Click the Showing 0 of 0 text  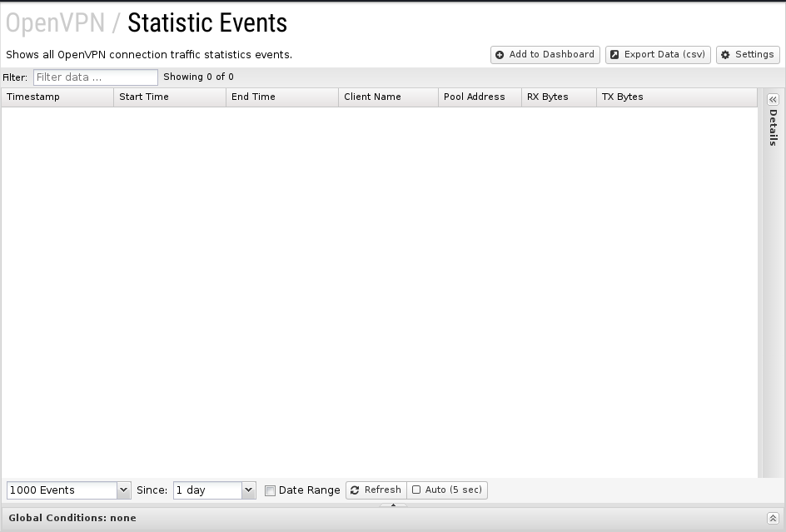[198, 77]
